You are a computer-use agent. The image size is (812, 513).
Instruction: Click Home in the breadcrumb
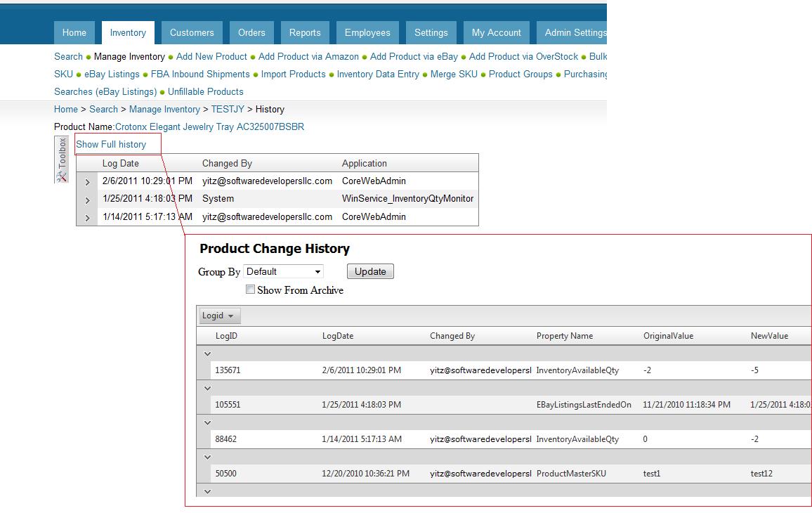(66, 110)
